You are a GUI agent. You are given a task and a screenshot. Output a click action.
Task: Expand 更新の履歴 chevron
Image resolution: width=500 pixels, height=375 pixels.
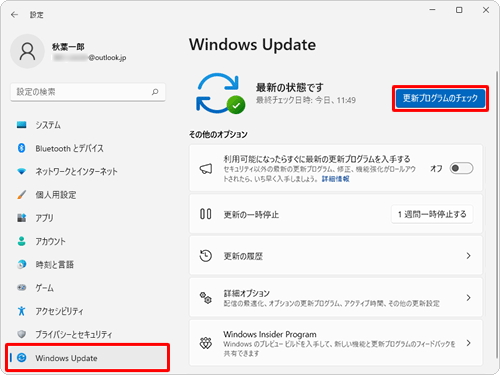[x=468, y=256]
